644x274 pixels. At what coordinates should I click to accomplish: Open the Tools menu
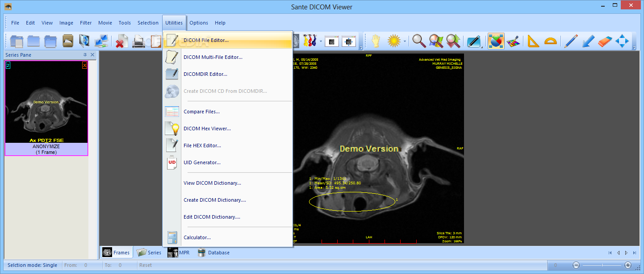(125, 23)
